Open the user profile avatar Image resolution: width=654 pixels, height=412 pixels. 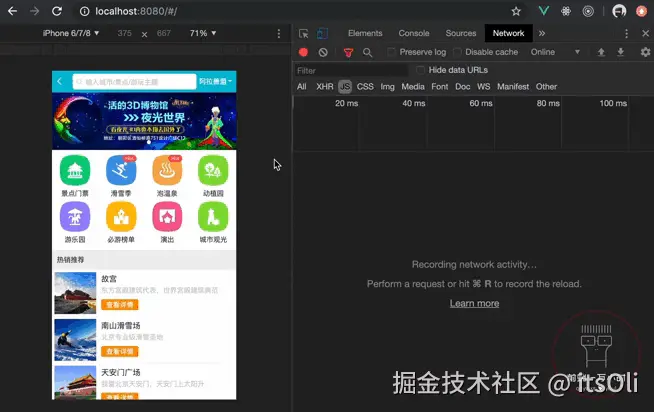[619, 11]
